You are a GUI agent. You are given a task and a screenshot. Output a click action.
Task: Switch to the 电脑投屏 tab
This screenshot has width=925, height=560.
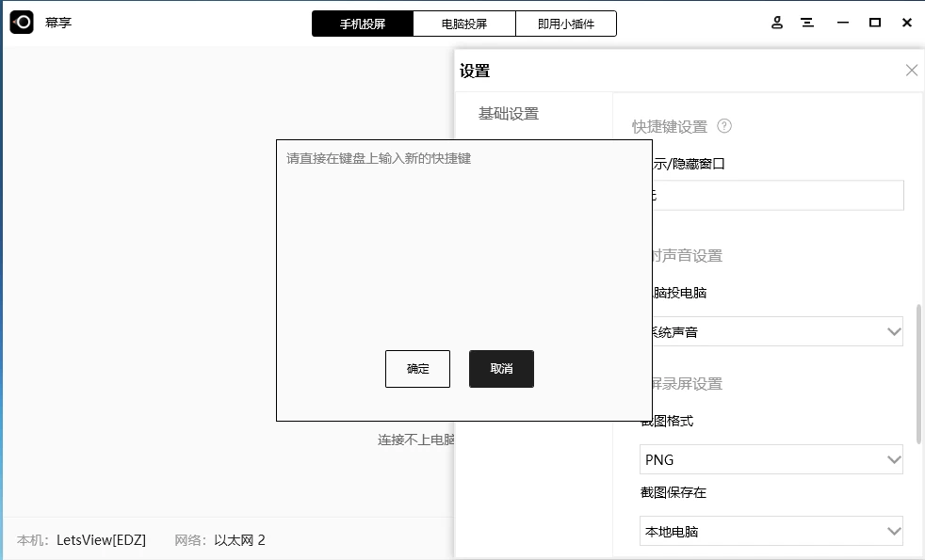pyautogui.click(x=464, y=23)
